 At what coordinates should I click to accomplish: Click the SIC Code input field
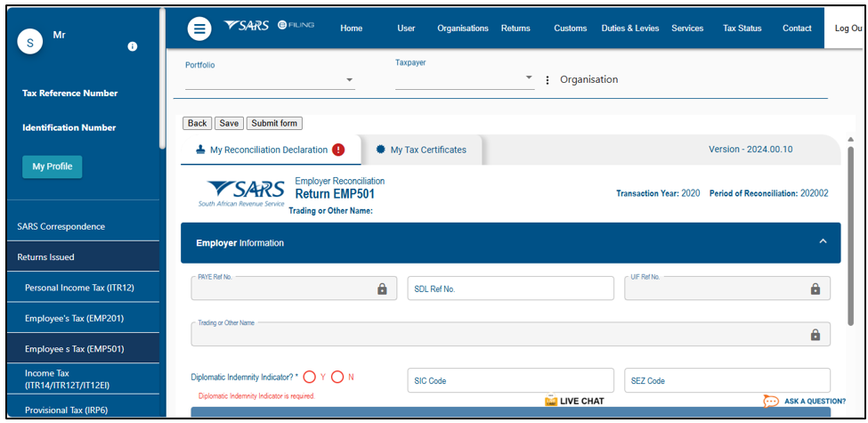[x=510, y=380]
